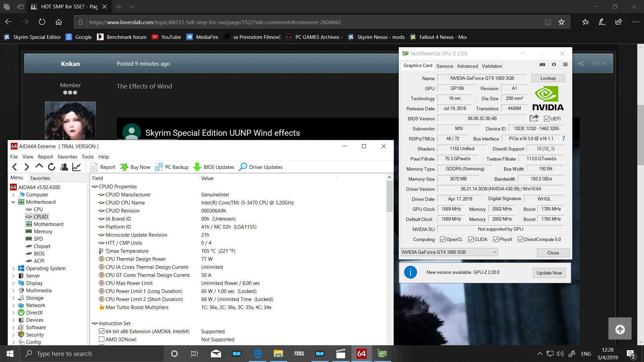This screenshot has height=362, width=644.
Task: Click the Report toolbar button in AIDA64
Action: click(103, 167)
